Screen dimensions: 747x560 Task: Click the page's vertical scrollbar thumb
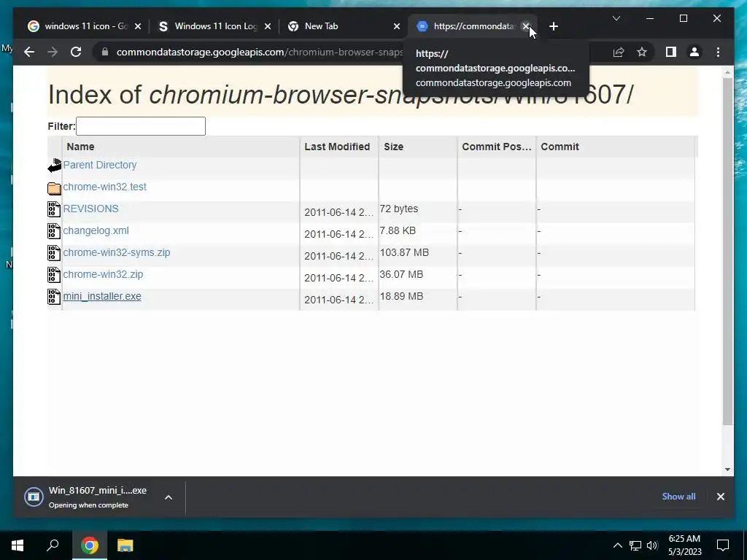pos(727,252)
